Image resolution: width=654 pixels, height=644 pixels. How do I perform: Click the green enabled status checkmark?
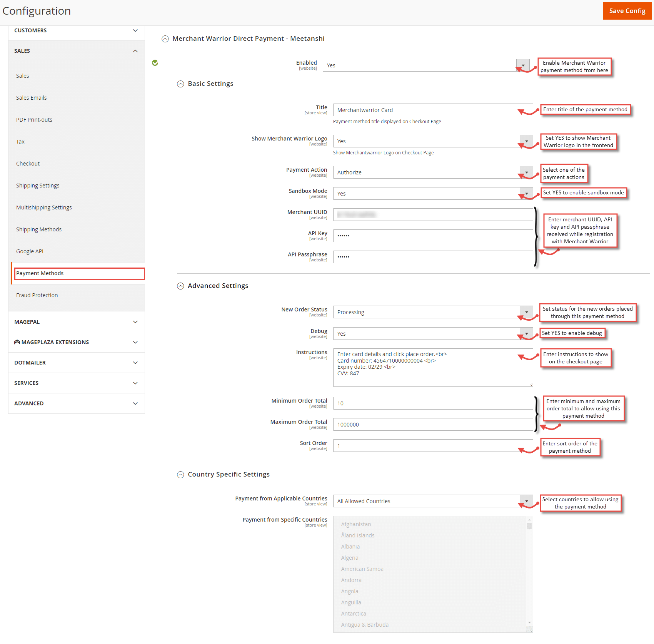(x=155, y=63)
